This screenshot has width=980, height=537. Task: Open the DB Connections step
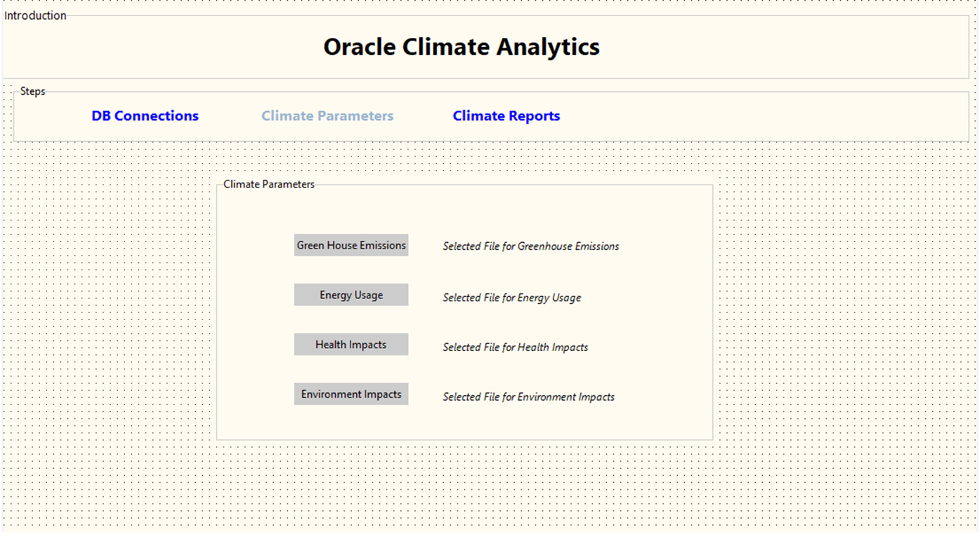(x=145, y=116)
